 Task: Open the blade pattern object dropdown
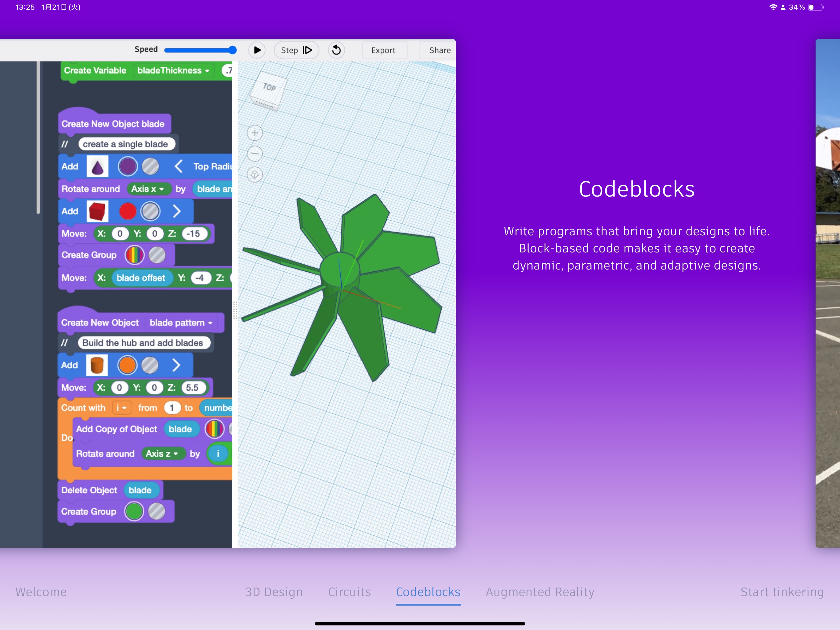[181, 322]
